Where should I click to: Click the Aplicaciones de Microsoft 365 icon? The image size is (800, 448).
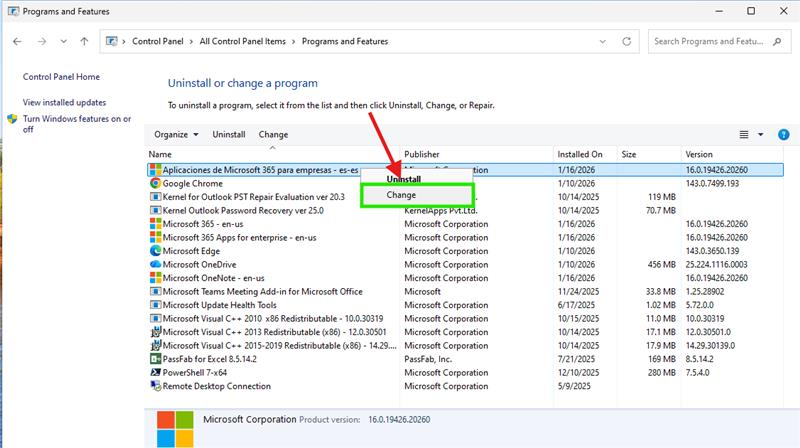tap(156, 170)
